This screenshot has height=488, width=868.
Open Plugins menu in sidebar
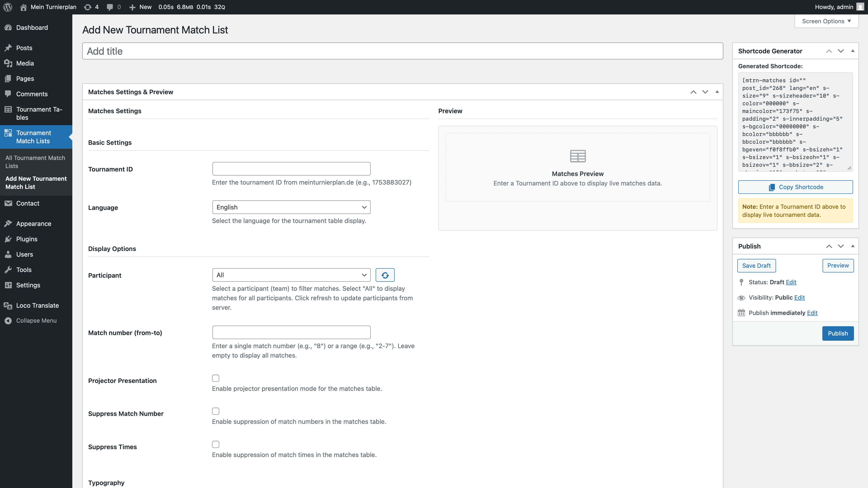click(27, 239)
